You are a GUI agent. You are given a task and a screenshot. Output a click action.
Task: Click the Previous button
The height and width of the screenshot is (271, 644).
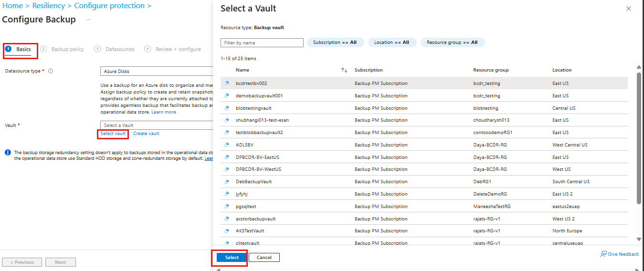pos(21,262)
